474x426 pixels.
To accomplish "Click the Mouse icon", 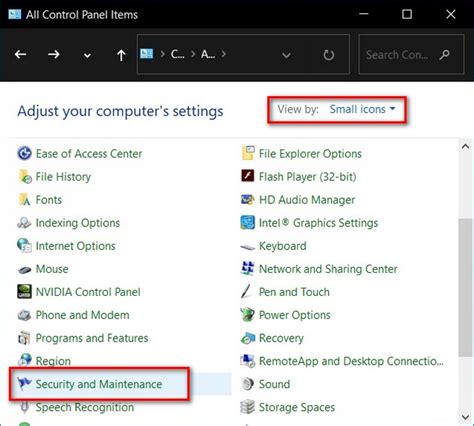I will (24, 269).
